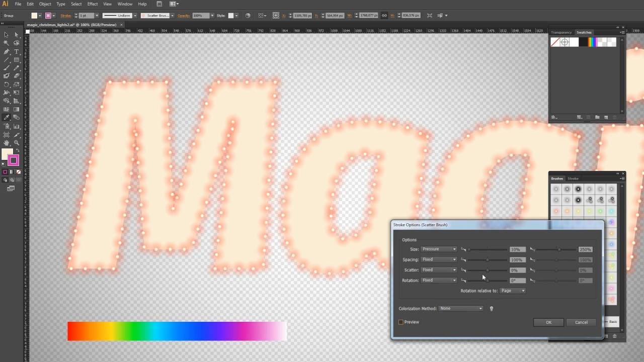Open the Window menu
This screenshot has height=362, width=644.
pyautogui.click(x=125, y=4)
